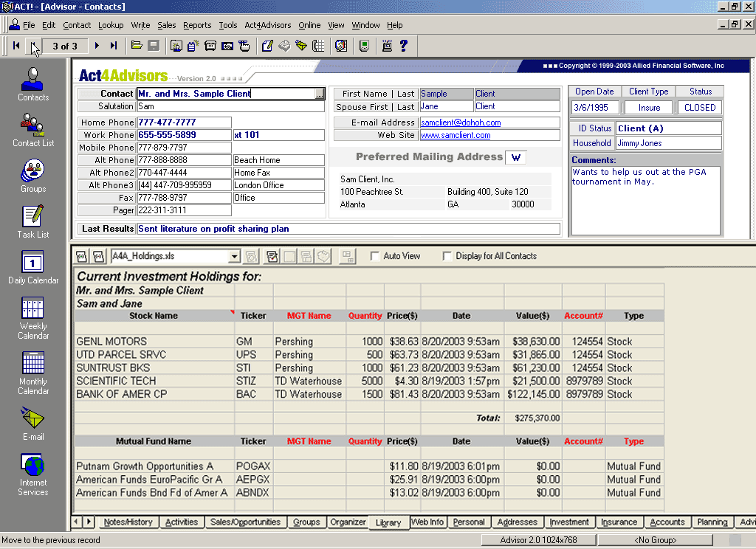
Task: Open Contact List in the sidebar
Action: click(32, 130)
